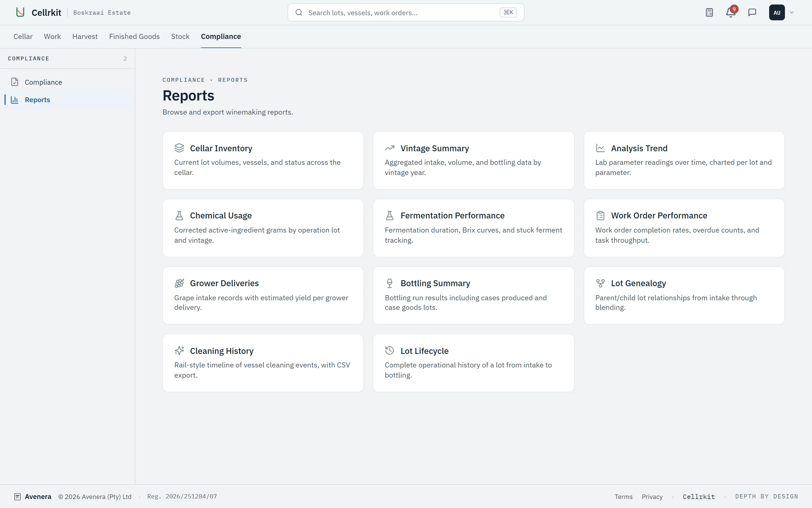
Task: Go to the Stock tab
Action: click(180, 36)
